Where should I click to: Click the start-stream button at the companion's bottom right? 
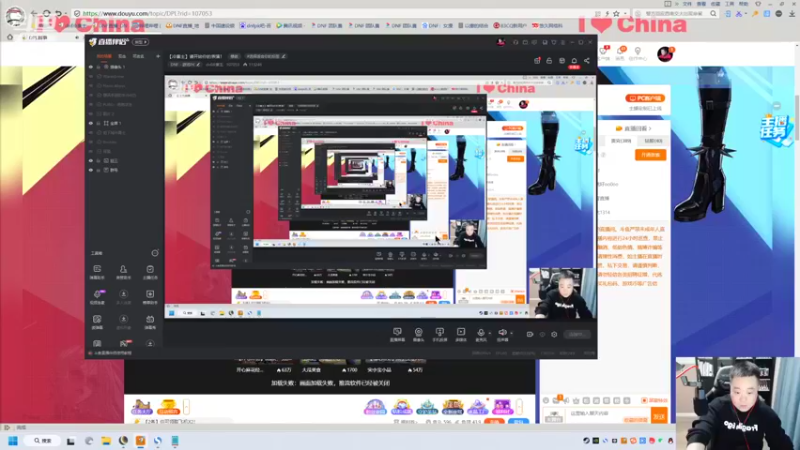click(577, 334)
